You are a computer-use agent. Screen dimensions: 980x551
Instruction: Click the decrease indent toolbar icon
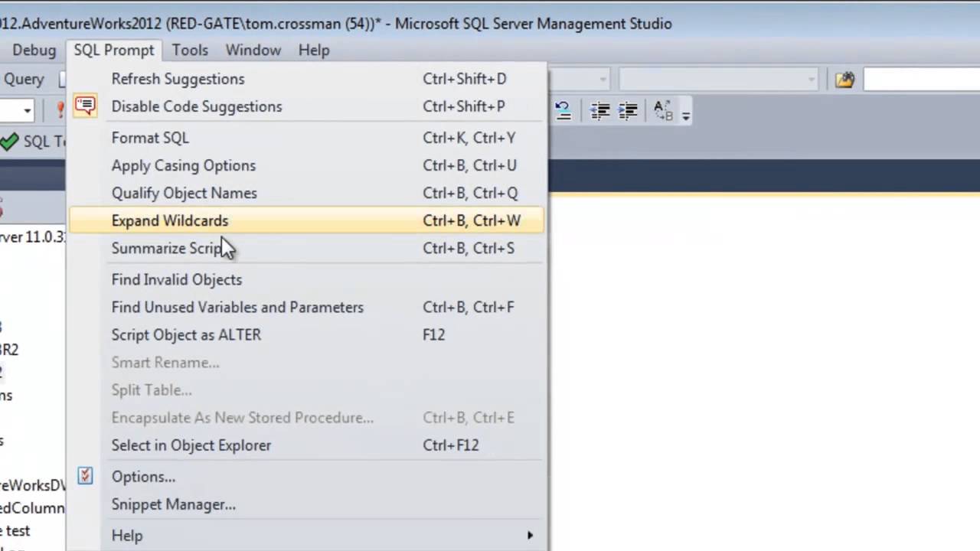599,111
